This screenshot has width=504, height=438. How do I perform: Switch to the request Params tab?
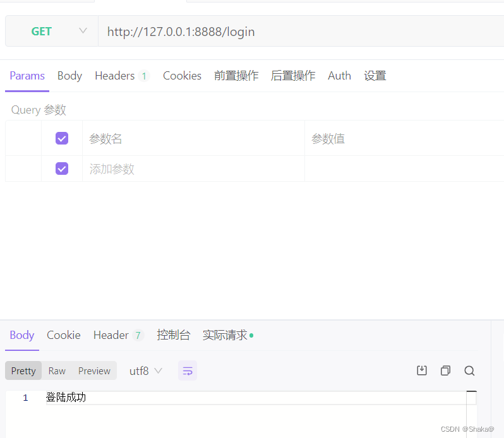(x=27, y=76)
